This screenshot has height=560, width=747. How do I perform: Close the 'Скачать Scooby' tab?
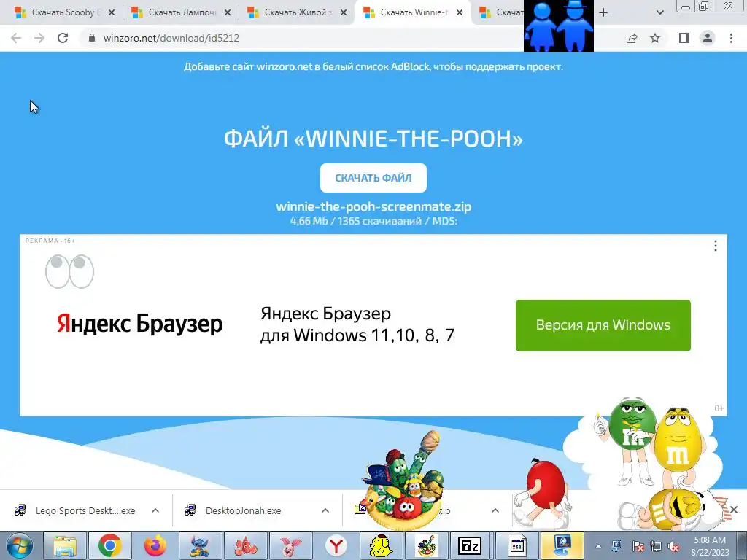[112, 13]
